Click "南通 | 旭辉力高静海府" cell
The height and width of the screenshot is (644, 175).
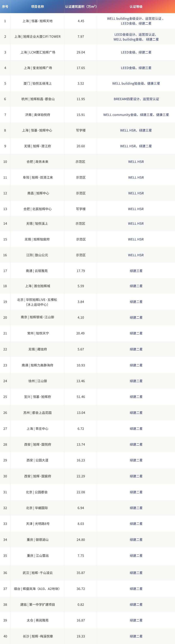[37, 365]
